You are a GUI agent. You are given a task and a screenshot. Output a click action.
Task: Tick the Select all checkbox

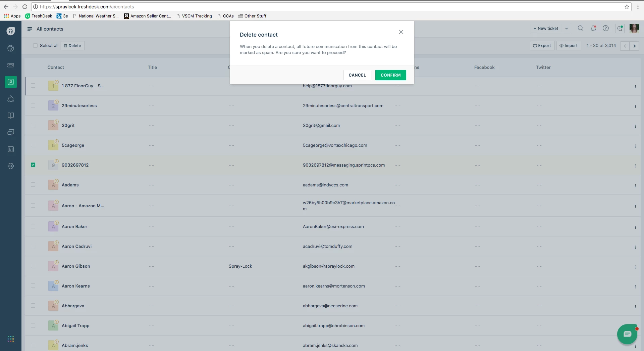(35, 46)
